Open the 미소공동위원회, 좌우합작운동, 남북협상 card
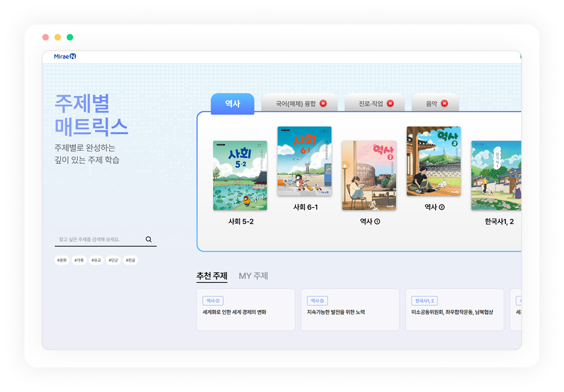This screenshot has height=392, width=564. (x=454, y=310)
